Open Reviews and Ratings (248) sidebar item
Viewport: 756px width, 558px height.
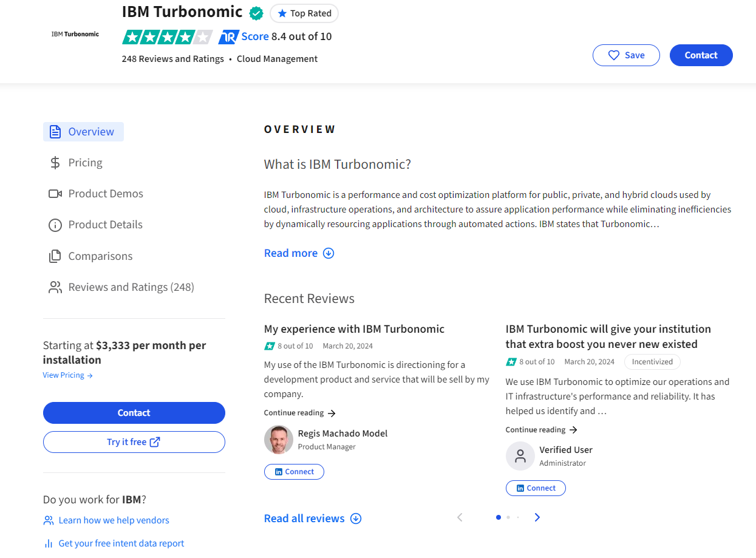coord(131,287)
